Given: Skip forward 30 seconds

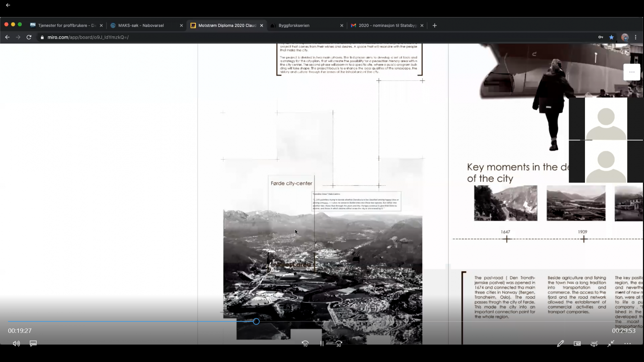Looking at the screenshot, I should [x=339, y=344].
